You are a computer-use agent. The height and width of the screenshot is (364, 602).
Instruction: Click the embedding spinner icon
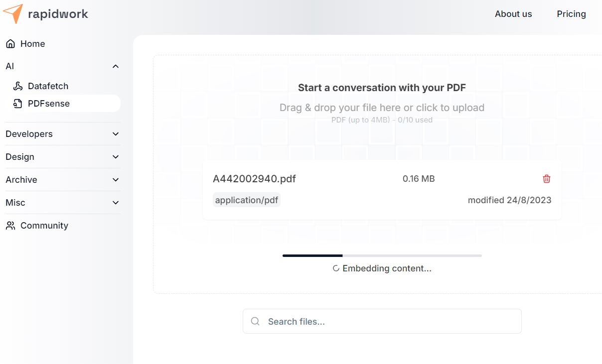336,268
